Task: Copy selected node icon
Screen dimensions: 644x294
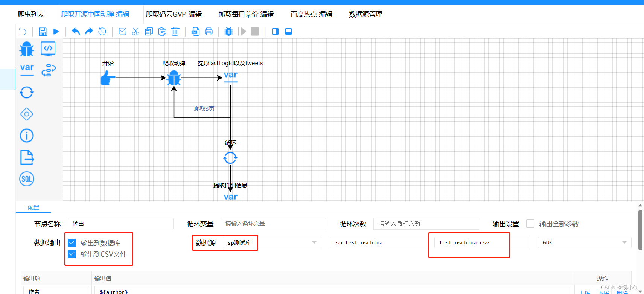Action: [x=149, y=32]
